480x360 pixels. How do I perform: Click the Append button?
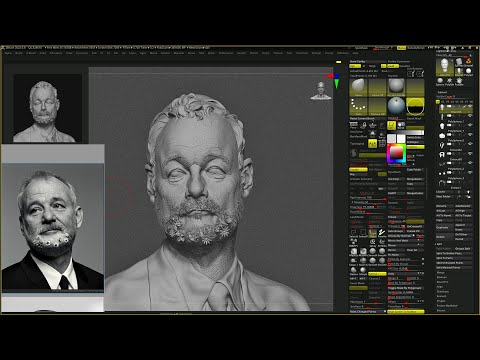click(x=463, y=225)
